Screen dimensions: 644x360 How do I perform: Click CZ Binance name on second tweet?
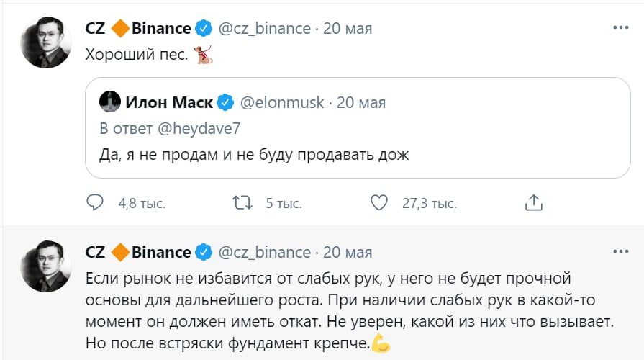click(x=138, y=253)
